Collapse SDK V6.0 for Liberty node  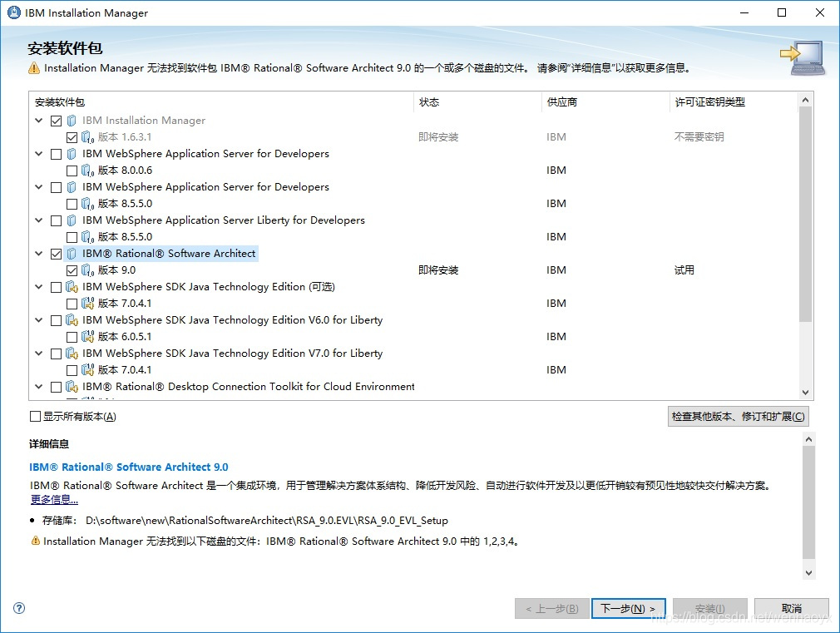pos(38,320)
